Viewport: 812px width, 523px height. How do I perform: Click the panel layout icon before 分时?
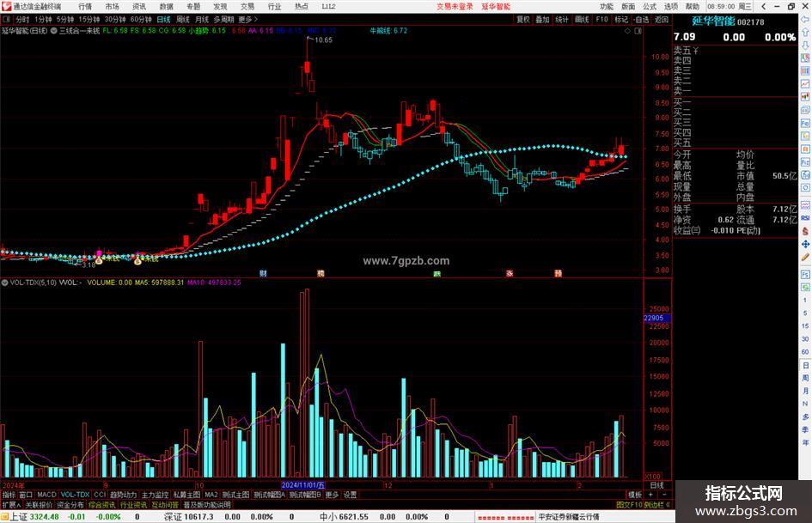(x=7, y=19)
